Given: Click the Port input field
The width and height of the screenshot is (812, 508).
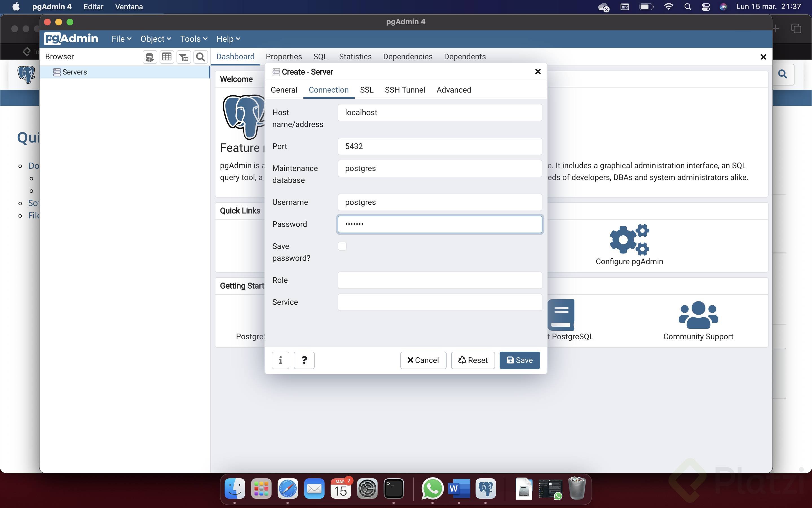Looking at the screenshot, I should (440, 146).
